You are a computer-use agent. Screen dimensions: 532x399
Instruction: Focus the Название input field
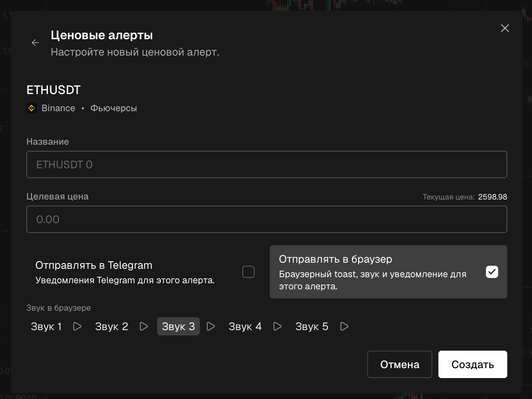tap(267, 164)
